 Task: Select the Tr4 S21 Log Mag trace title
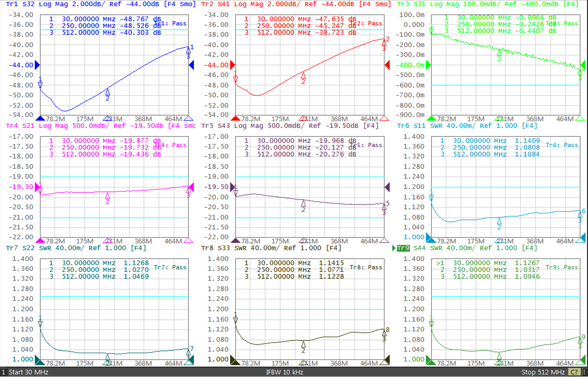click(101, 126)
